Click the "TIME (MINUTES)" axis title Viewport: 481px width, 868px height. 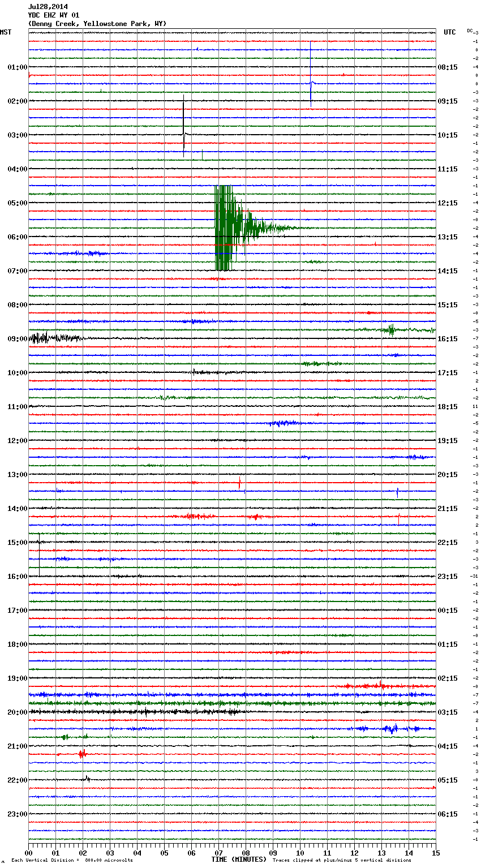(239, 860)
